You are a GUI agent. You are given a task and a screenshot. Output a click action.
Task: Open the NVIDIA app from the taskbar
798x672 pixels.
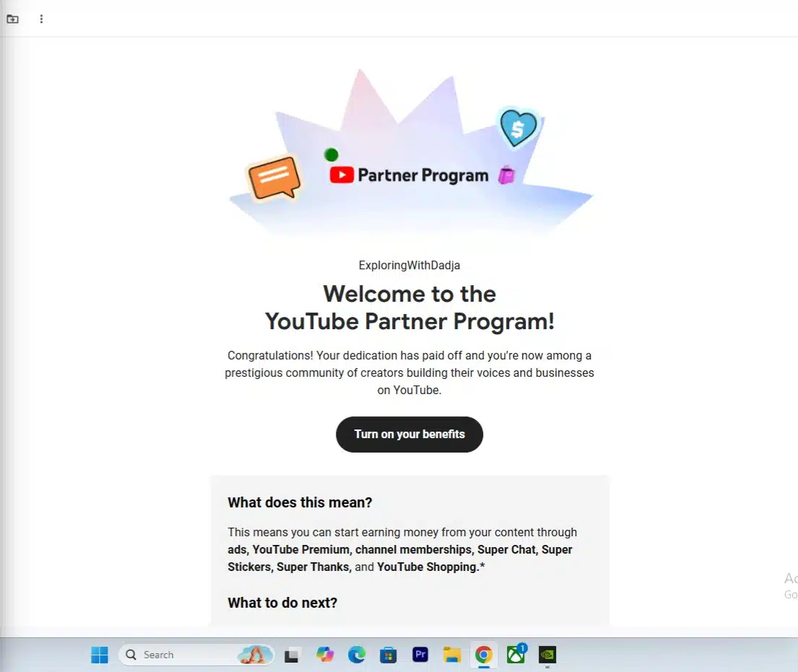[547, 655]
